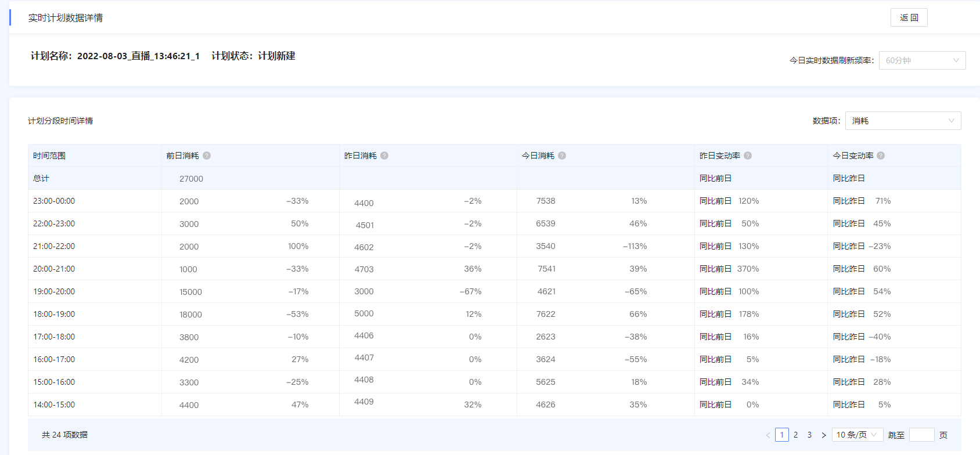
Task: Click 昨日消耗 value 4409
Action: click(364, 402)
